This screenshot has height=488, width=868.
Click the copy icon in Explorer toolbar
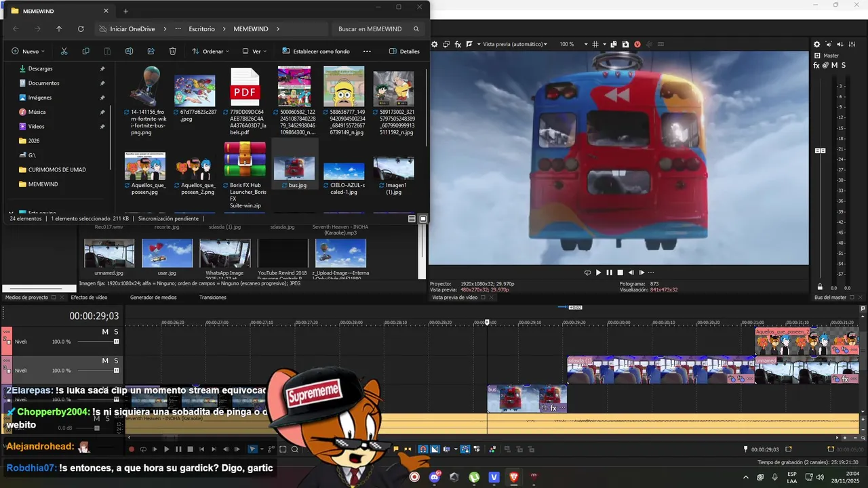point(85,52)
